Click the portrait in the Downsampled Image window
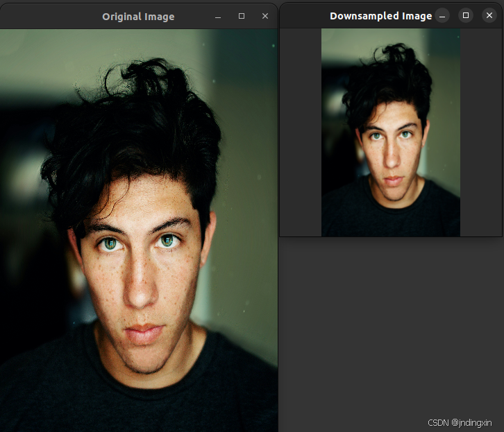 pos(391,132)
